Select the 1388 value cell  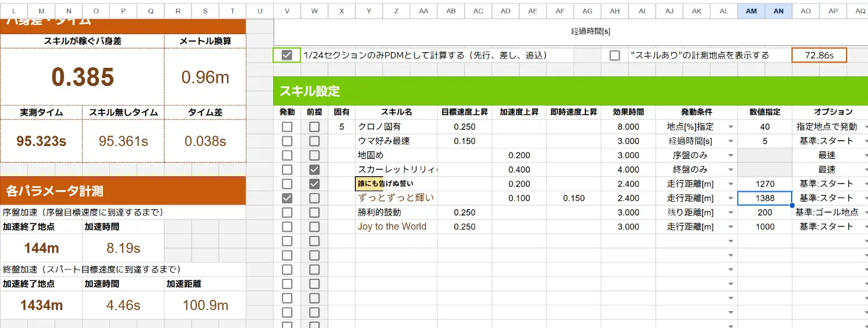764,198
